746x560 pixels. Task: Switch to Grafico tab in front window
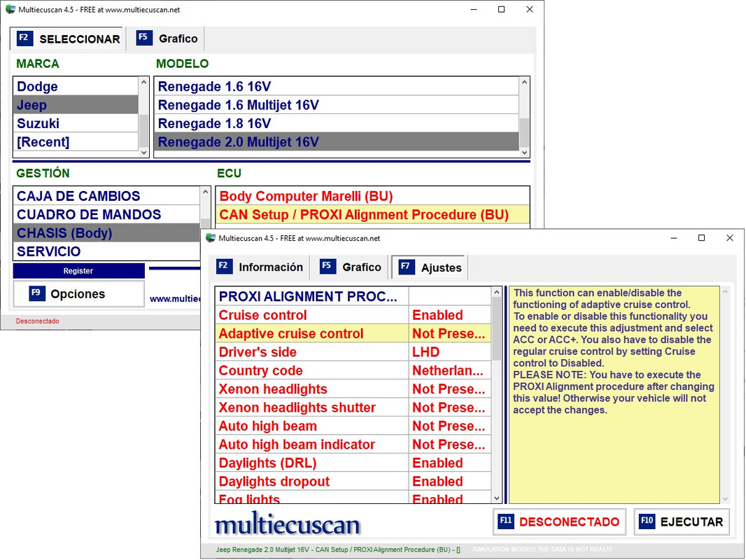[351, 267]
